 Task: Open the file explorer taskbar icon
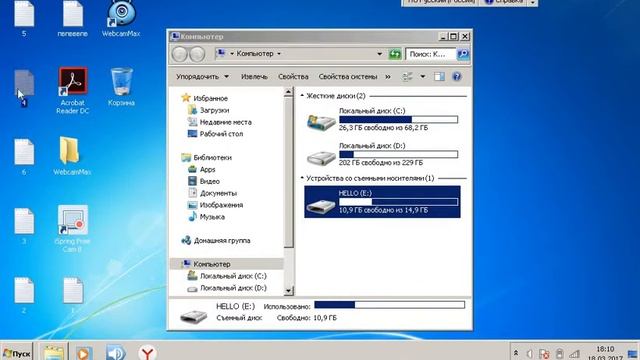point(53,352)
